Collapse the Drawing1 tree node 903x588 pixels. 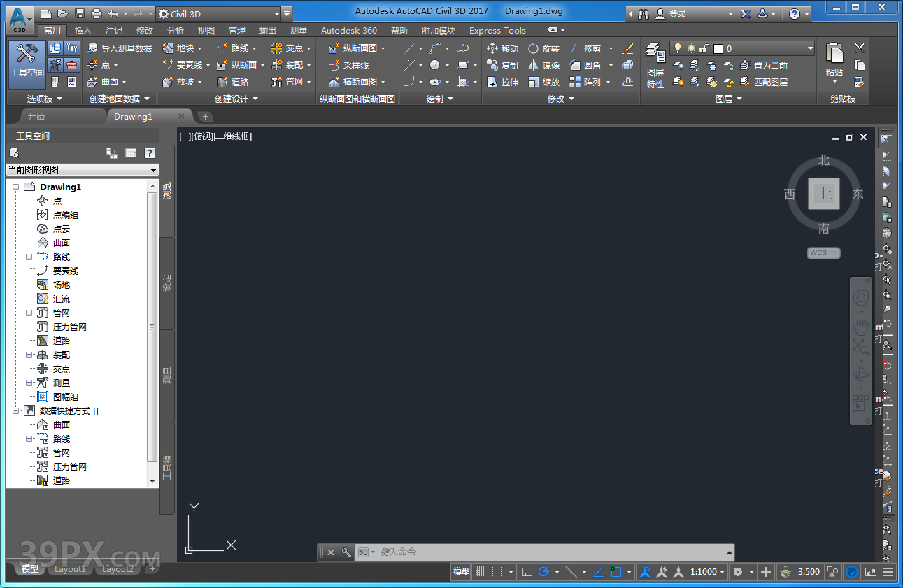coord(15,187)
